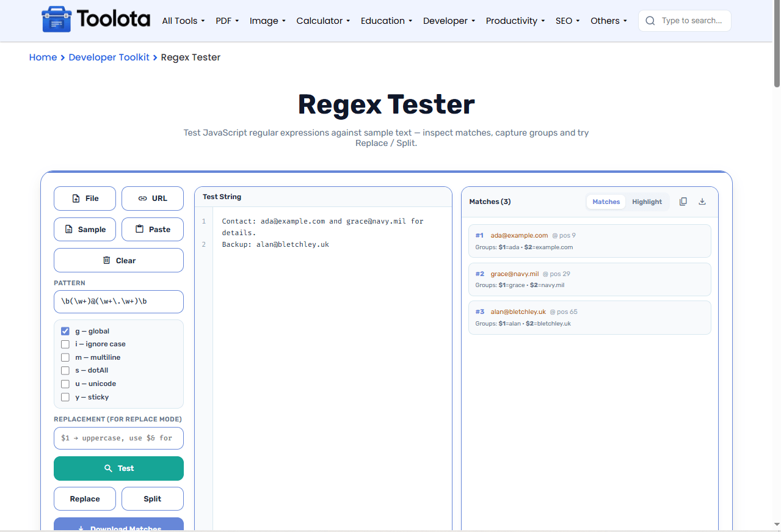
Task: Select match #2 grace@navy.mil
Action: pyautogui.click(x=590, y=279)
